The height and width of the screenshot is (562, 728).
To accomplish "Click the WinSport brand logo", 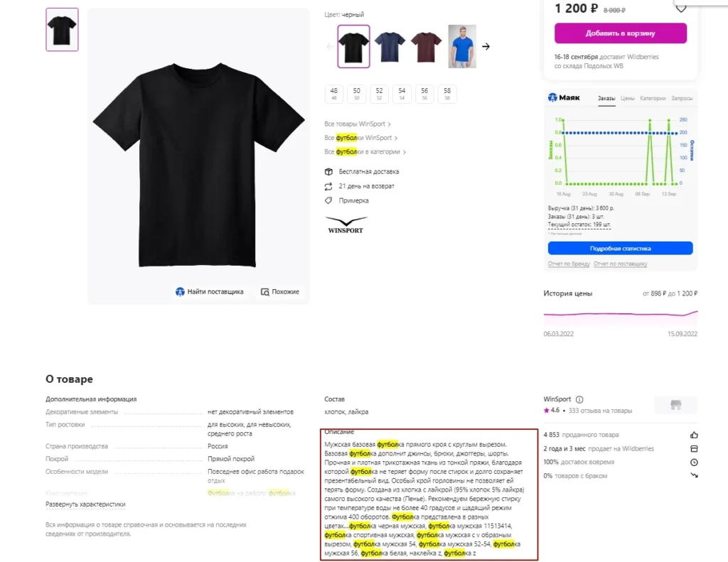I will click(346, 225).
